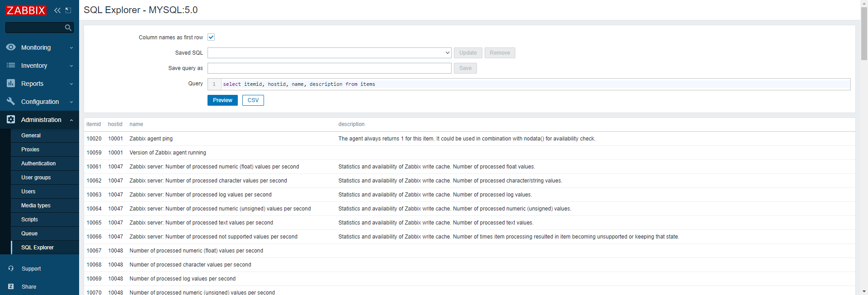Click the page vertical scrollbar thumb

click(864, 34)
